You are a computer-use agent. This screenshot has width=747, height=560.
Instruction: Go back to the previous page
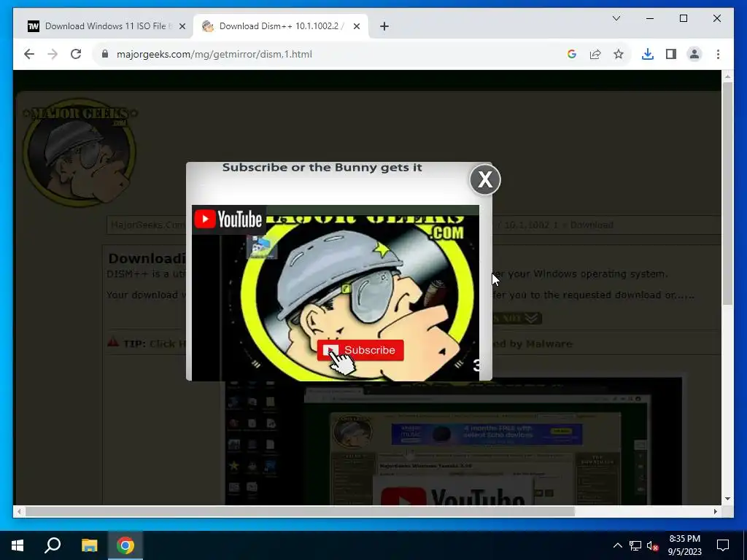coord(29,54)
